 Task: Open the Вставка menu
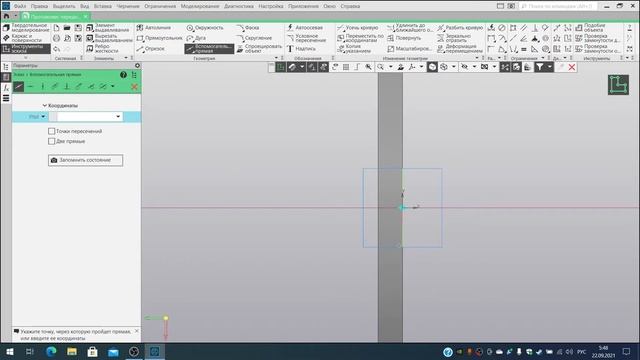102,6
